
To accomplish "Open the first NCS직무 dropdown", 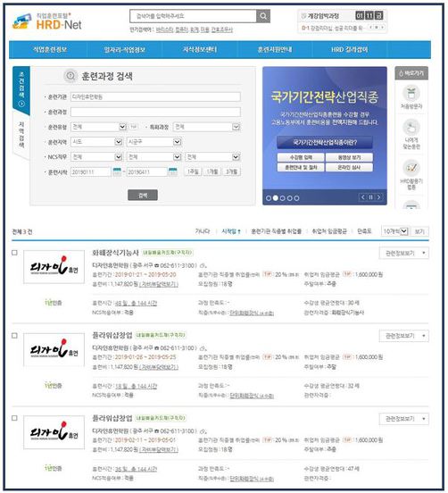I will [96, 157].
